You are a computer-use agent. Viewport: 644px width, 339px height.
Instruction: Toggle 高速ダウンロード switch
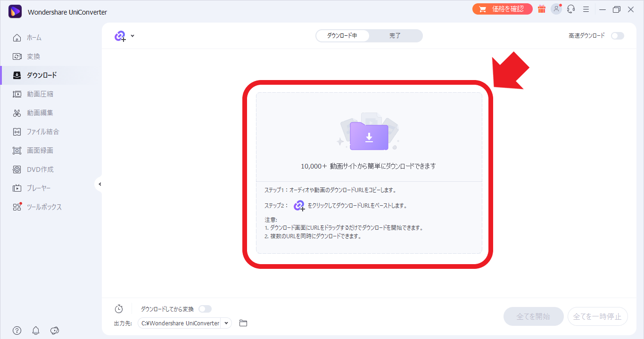617,36
